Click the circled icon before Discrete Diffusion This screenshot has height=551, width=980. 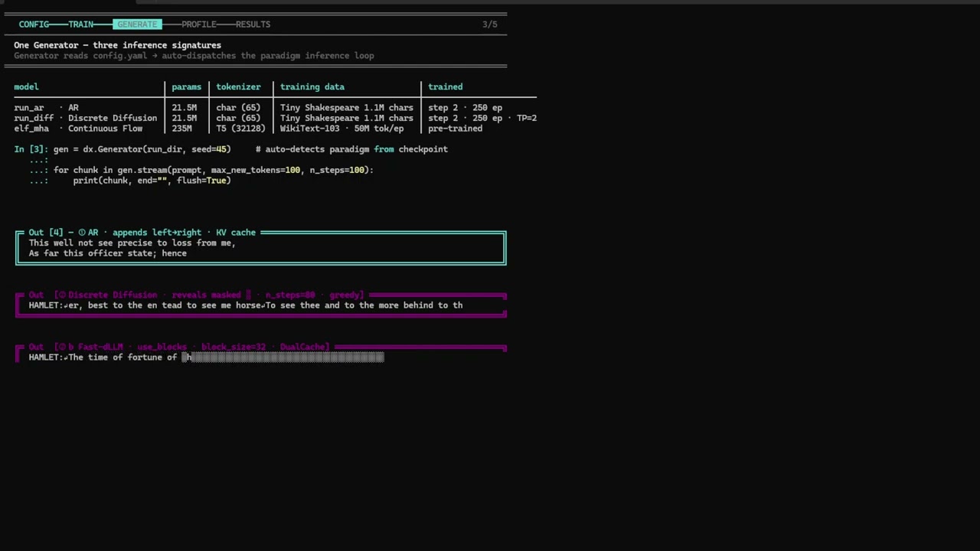[61, 295]
